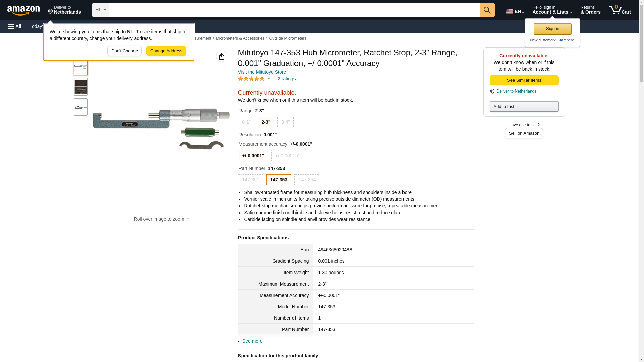Open the shopping cart
This screenshot has width=644, height=362.
[620, 10]
